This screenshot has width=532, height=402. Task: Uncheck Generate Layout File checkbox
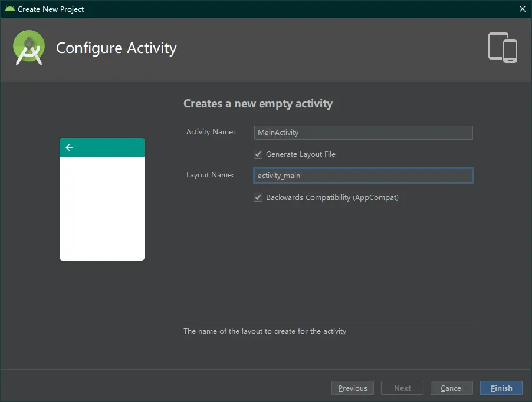258,154
